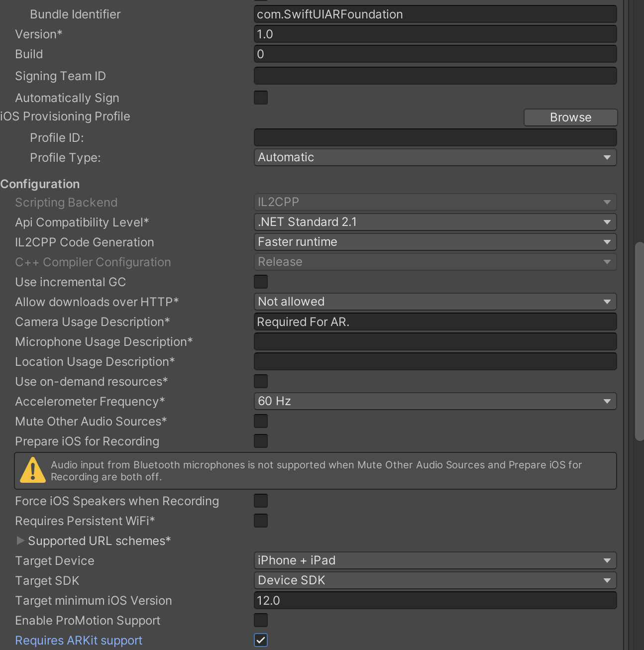Open the Accelerometer Frequency dropdown
This screenshot has width=644, height=650.
pyautogui.click(x=435, y=401)
